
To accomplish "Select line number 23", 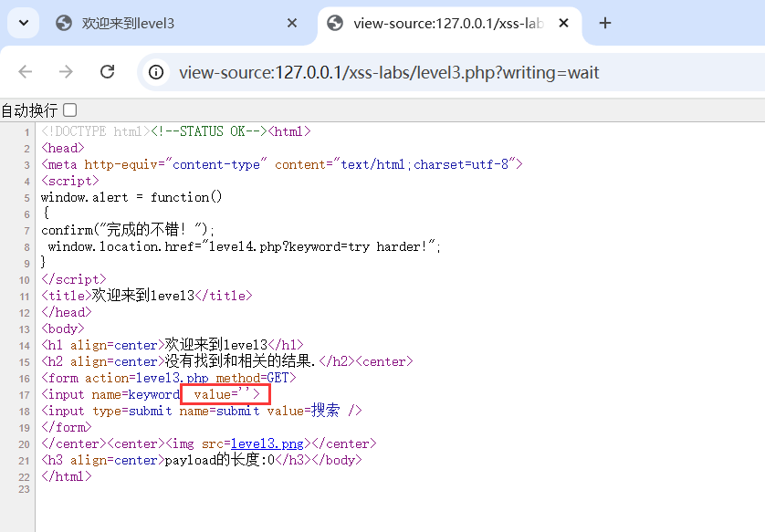I will [25, 489].
